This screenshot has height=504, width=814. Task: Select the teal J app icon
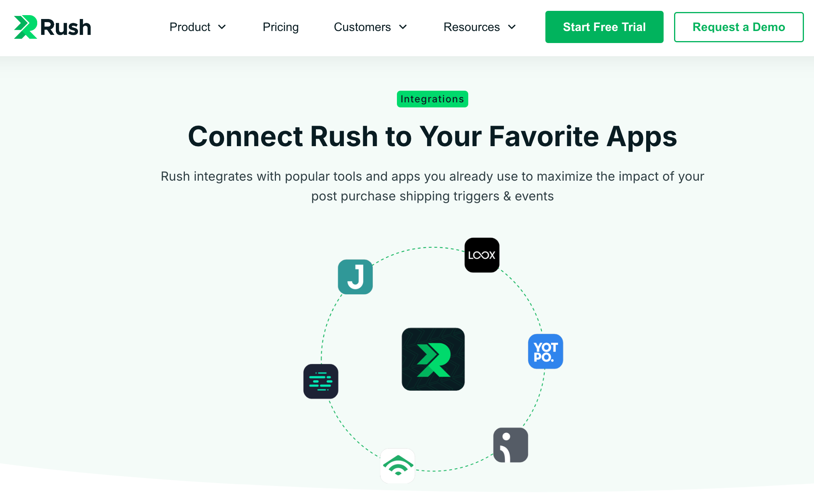click(x=355, y=277)
